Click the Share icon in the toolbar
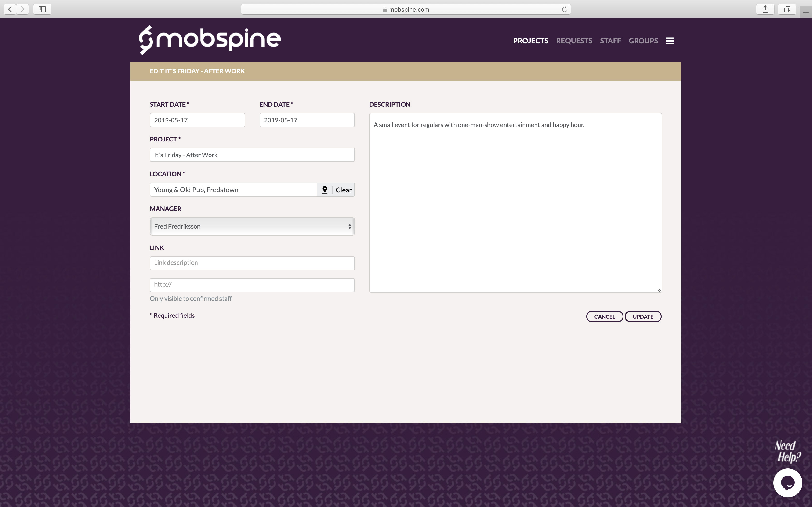812x507 pixels. [x=765, y=9]
